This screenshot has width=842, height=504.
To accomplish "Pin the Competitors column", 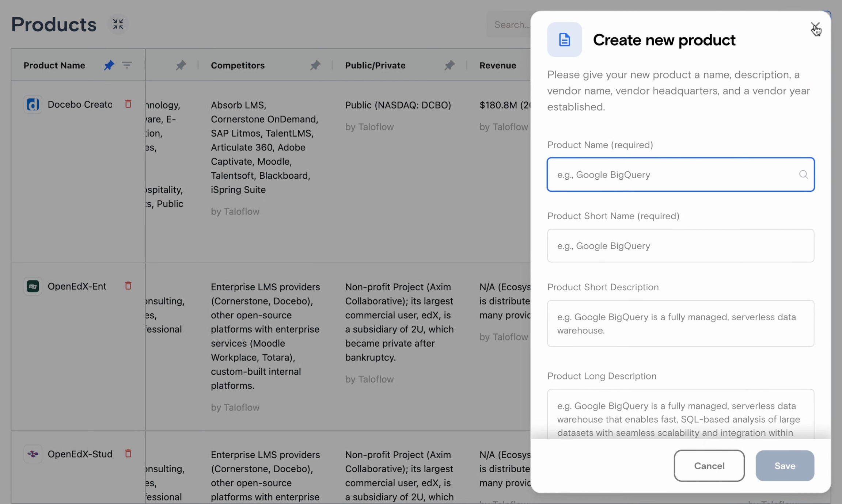I will click(x=315, y=65).
